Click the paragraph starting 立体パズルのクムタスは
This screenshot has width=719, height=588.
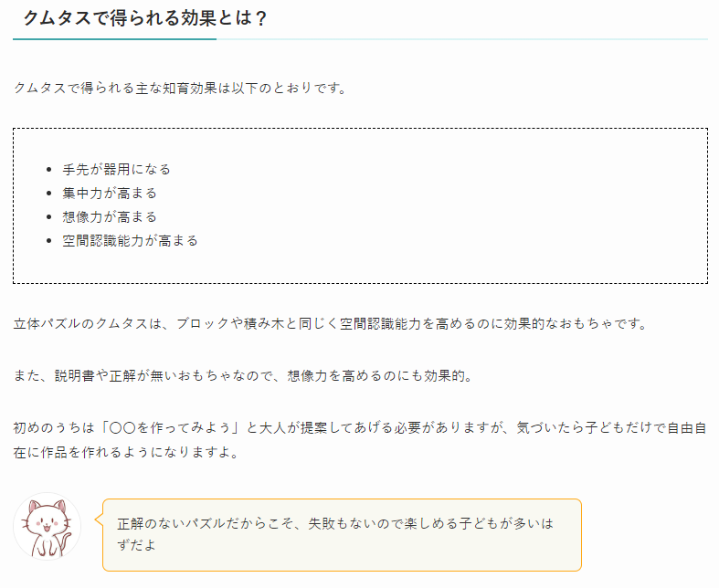pos(331,323)
